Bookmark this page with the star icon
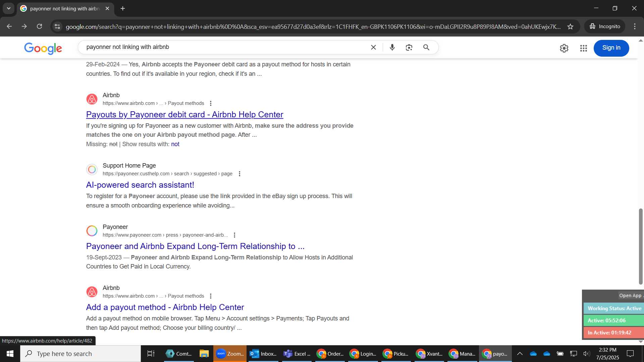The height and width of the screenshot is (362, 644). pos(571,26)
